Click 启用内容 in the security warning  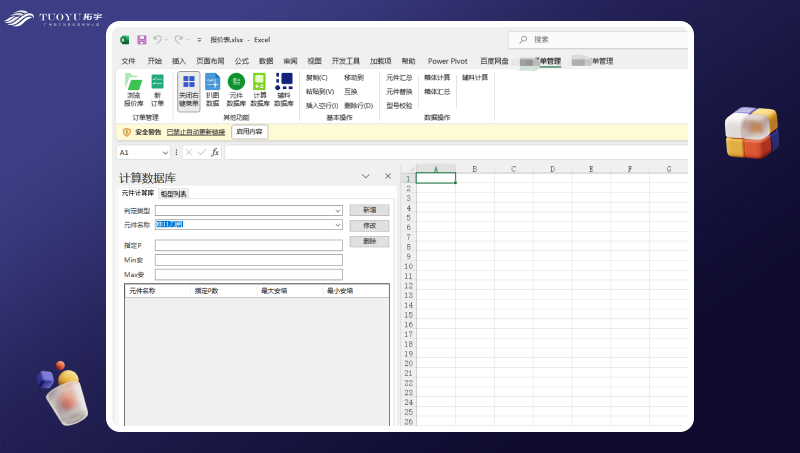pos(249,131)
